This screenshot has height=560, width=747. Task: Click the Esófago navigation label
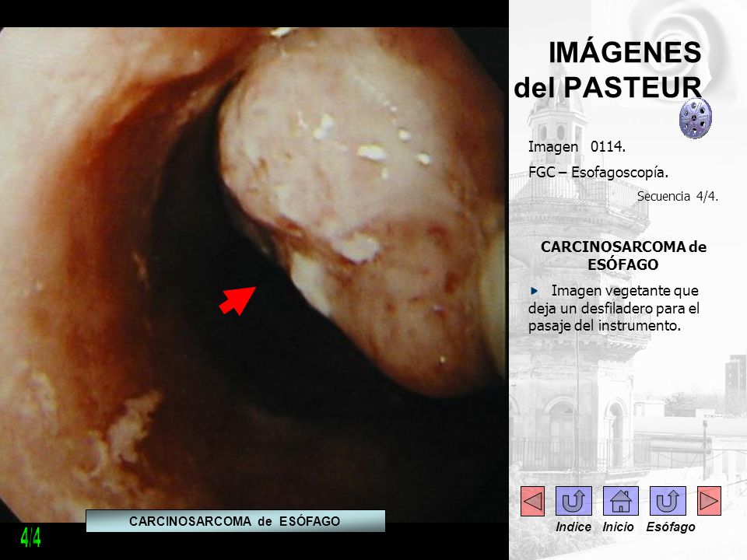click(x=670, y=527)
